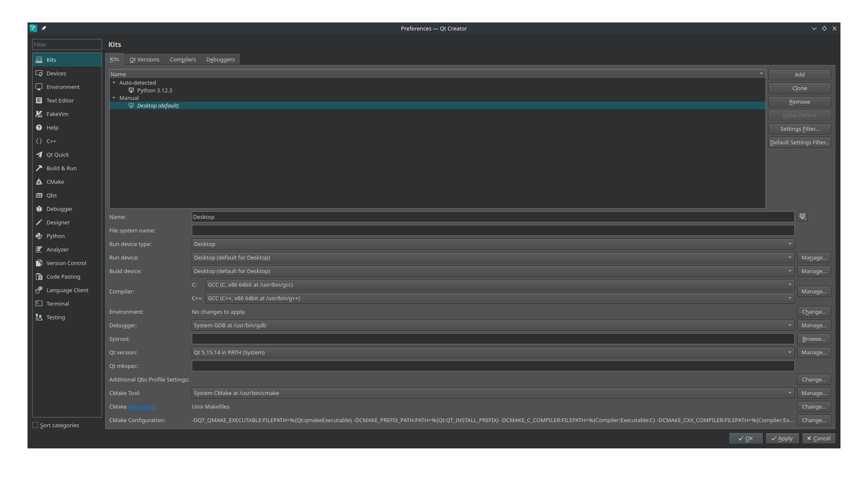Open the Language Client category
This screenshot has width=868, height=481.
[67, 290]
